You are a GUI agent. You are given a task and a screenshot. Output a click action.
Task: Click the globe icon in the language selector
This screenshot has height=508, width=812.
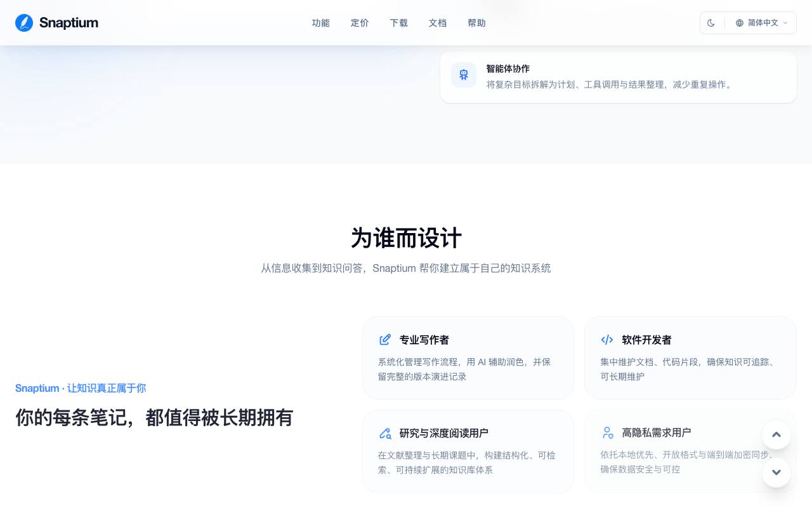click(740, 23)
